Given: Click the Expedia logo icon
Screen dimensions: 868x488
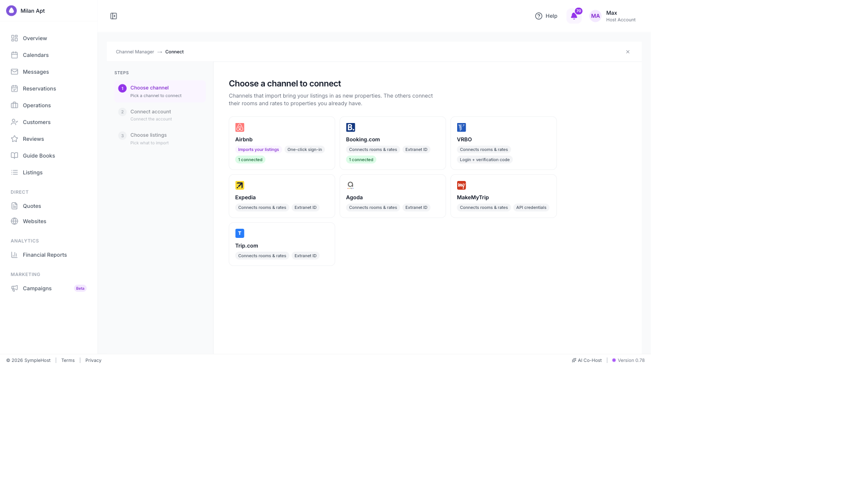Looking at the screenshot, I should pyautogui.click(x=240, y=186).
